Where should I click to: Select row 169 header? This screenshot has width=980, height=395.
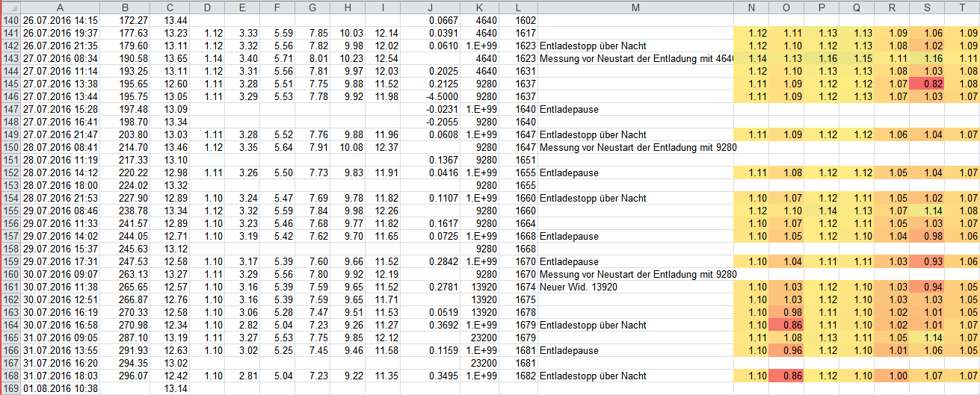coord(10,388)
